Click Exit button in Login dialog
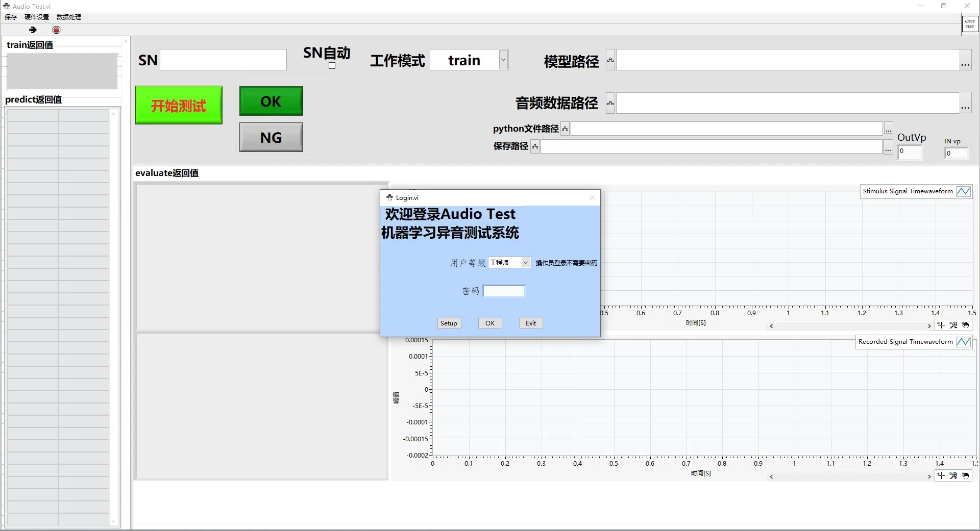Image resolution: width=980 pixels, height=531 pixels. click(x=531, y=323)
